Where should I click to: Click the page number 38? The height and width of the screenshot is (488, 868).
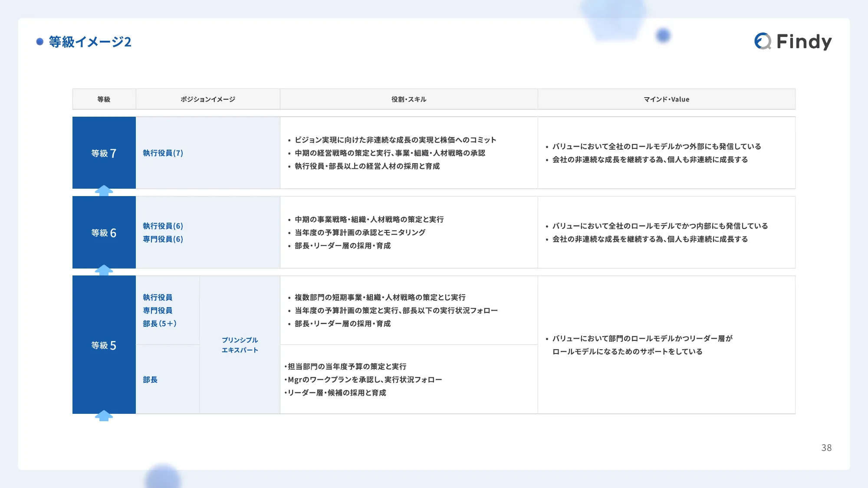pos(826,447)
